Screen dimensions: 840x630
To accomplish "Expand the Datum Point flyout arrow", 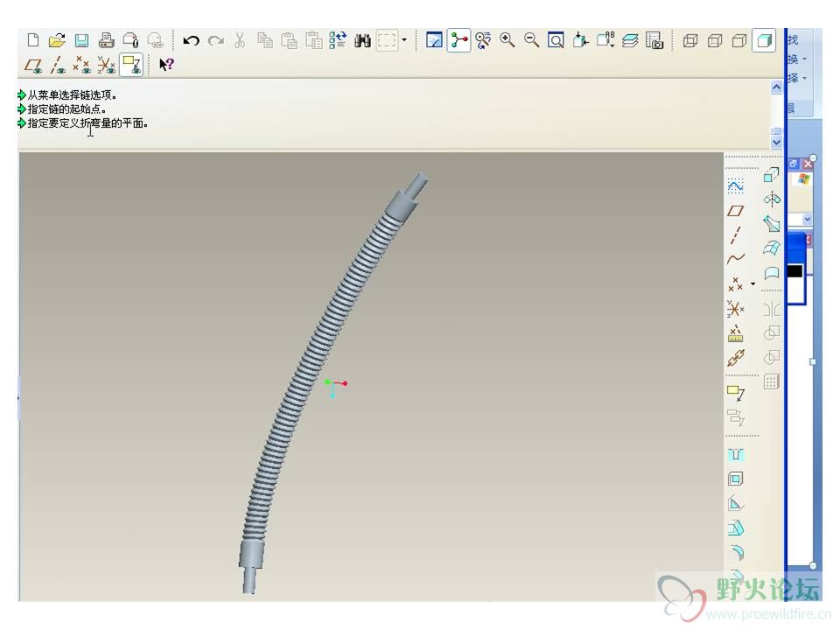I will pyautogui.click(x=752, y=283).
